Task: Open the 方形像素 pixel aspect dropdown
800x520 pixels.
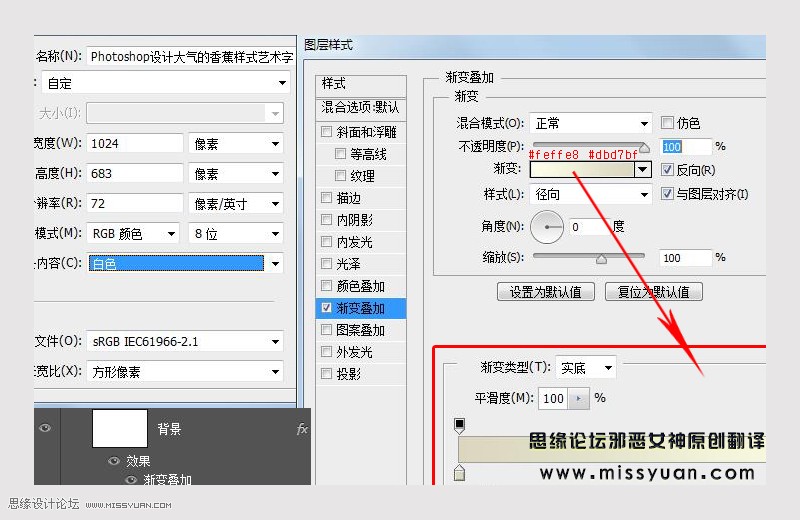Action: tap(185, 372)
